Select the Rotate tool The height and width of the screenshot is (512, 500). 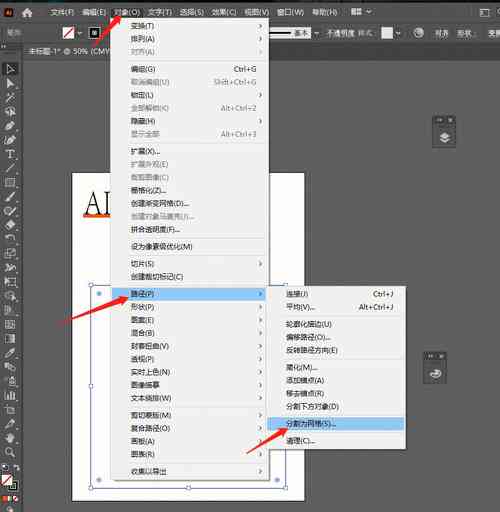[10, 239]
